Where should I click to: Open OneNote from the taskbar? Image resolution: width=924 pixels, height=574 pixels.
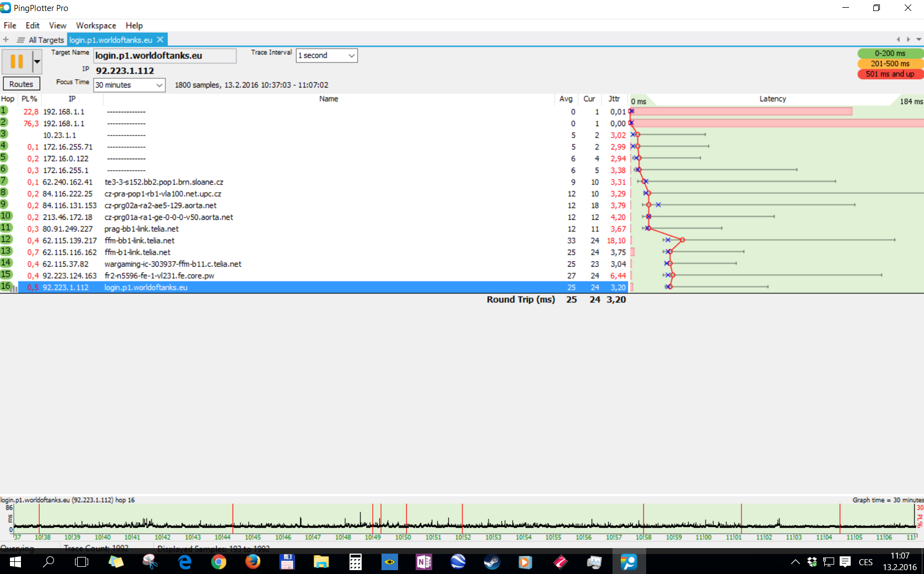(x=424, y=562)
